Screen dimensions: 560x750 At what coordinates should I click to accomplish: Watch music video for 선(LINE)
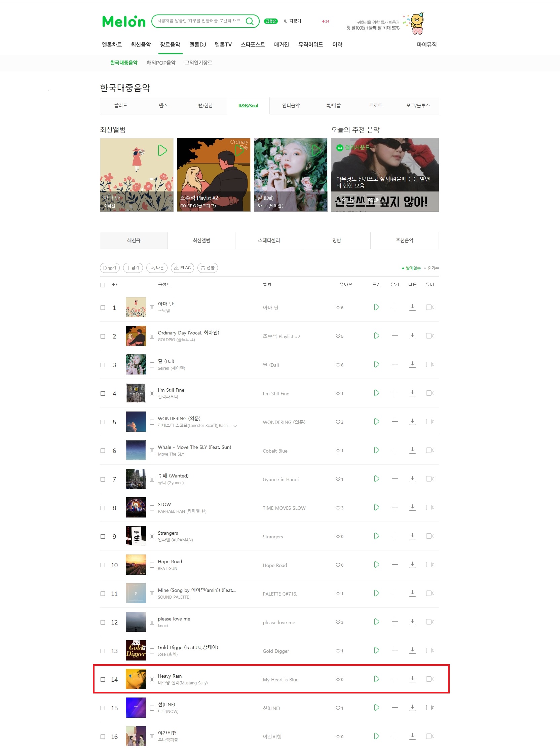430,708
